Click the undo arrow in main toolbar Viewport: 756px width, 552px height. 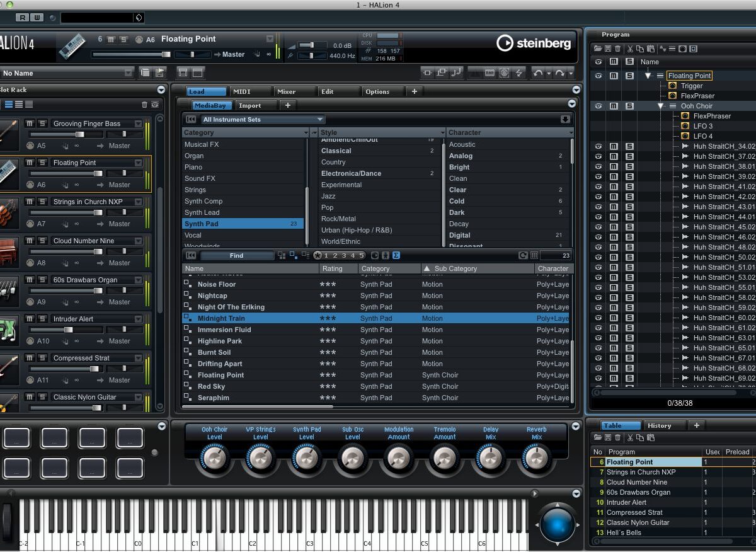[537, 73]
